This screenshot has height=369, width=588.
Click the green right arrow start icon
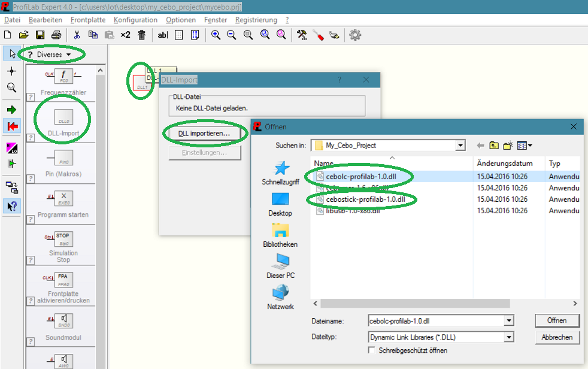(x=11, y=110)
